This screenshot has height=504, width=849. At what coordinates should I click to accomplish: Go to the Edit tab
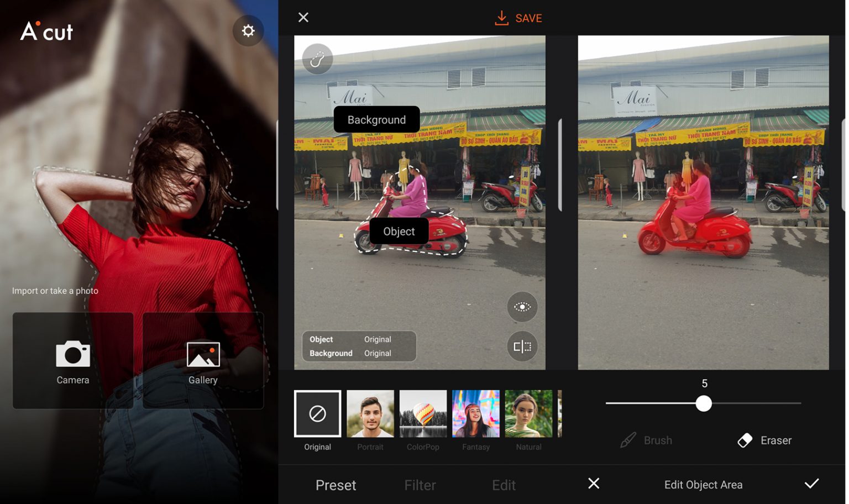point(504,485)
